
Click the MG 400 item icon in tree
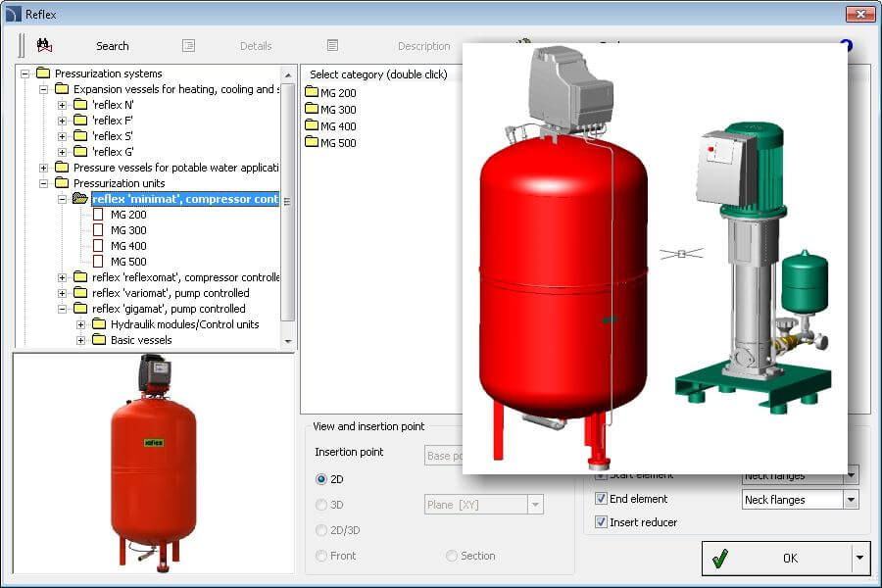(98, 246)
